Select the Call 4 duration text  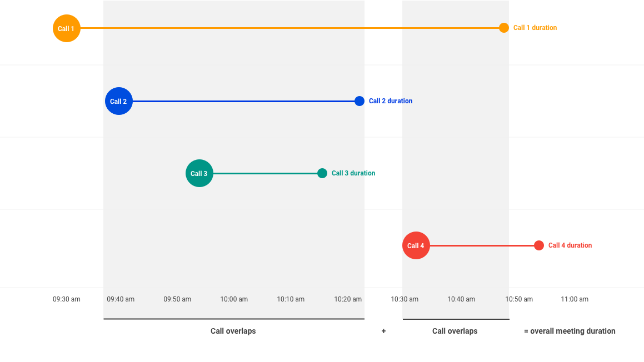[x=570, y=245]
